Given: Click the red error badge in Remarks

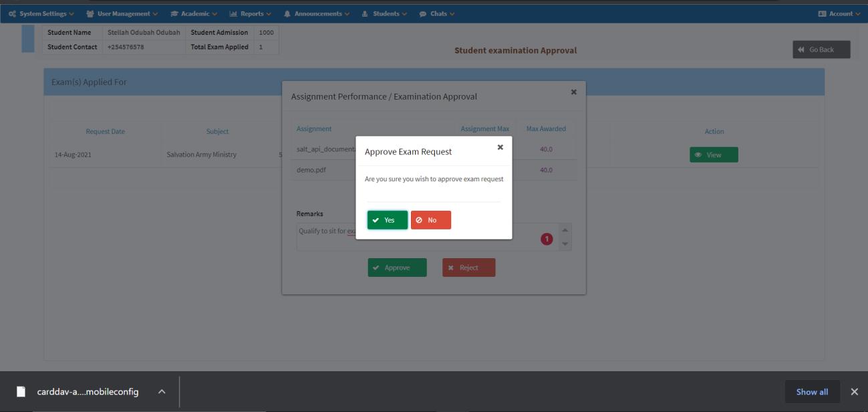Looking at the screenshot, I should click(547, 239).
